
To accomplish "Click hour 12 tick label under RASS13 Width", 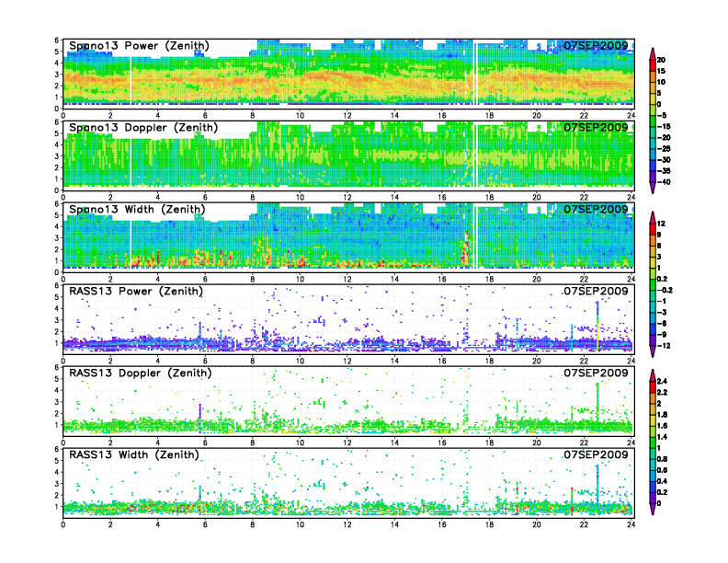I will click(347, 524).
